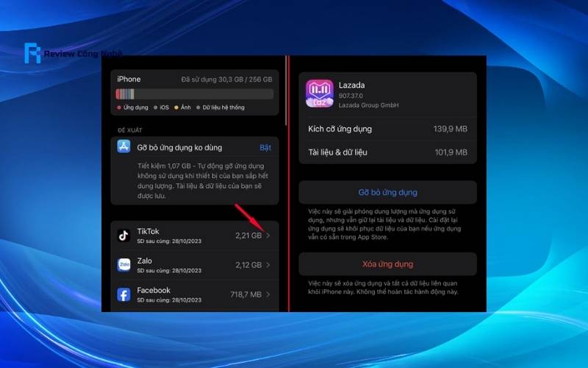Click the 101,9 MB data value

click(x=451, y=152)
